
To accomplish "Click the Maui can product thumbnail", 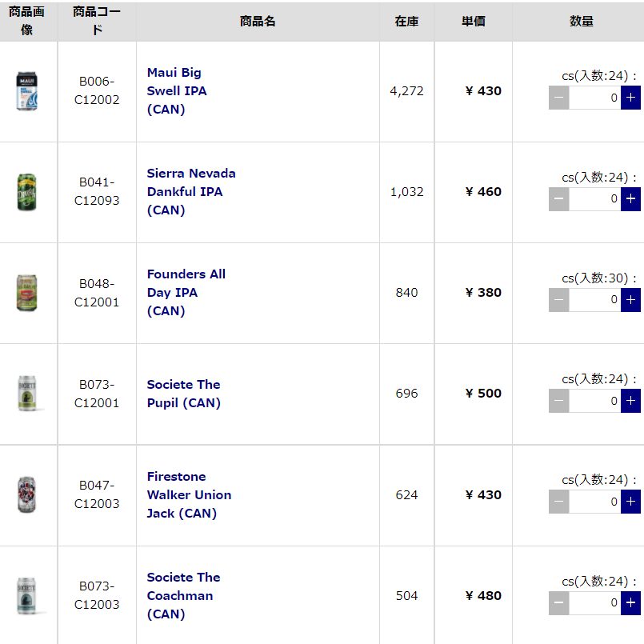I will pos(26,90).
